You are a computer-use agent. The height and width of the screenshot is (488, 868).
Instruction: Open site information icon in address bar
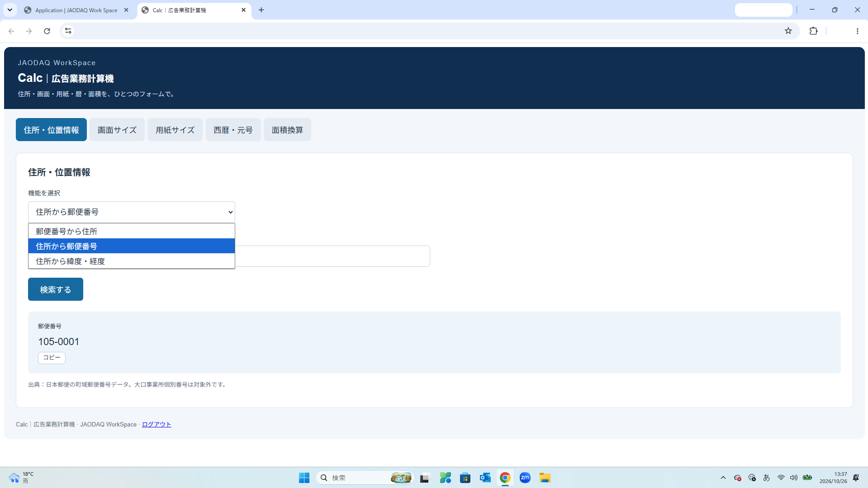pyautogui.click(x=68, y=31)
